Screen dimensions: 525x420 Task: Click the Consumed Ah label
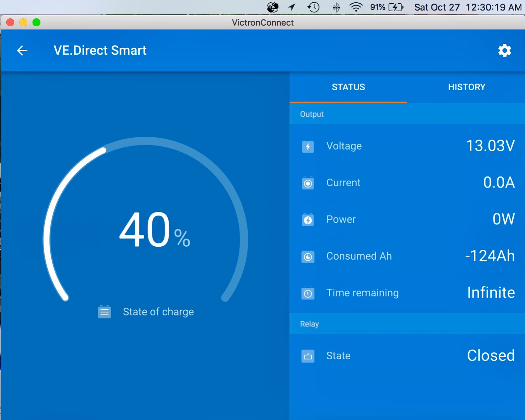pos(359,256)
